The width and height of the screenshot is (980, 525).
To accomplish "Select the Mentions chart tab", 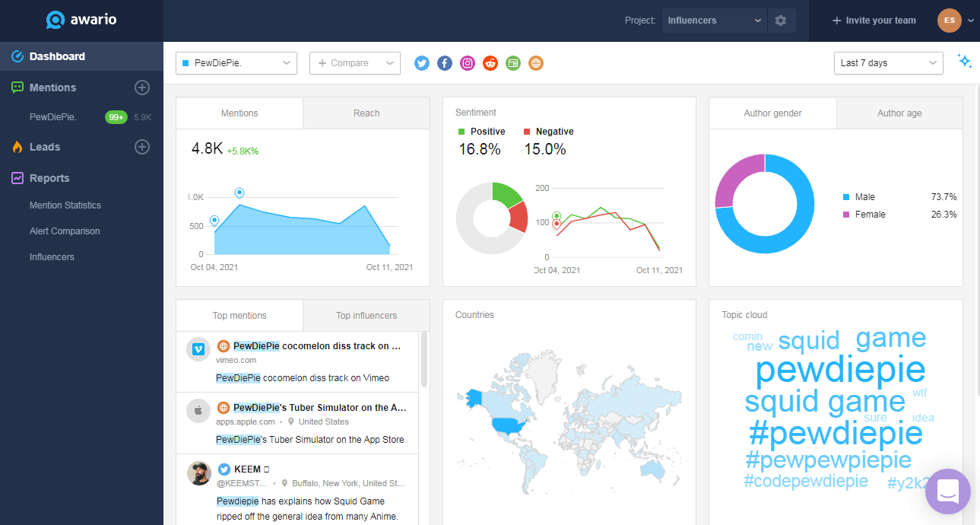I will tap(239, 113).
